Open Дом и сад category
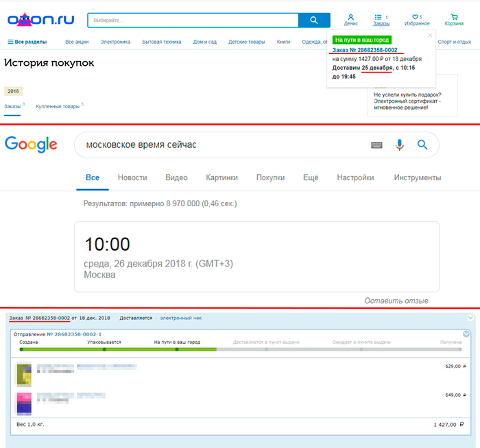This screenshot has width=480, height=448. point(205,42)
